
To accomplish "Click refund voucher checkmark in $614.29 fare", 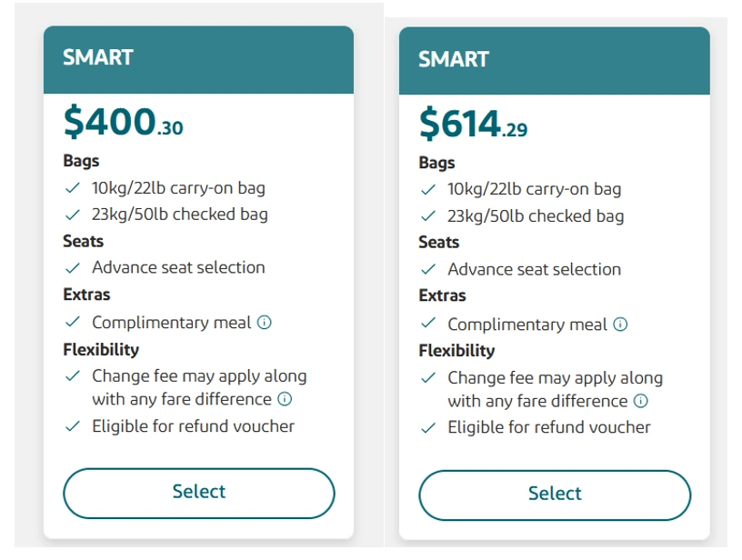I will click(x=428, y=428).
